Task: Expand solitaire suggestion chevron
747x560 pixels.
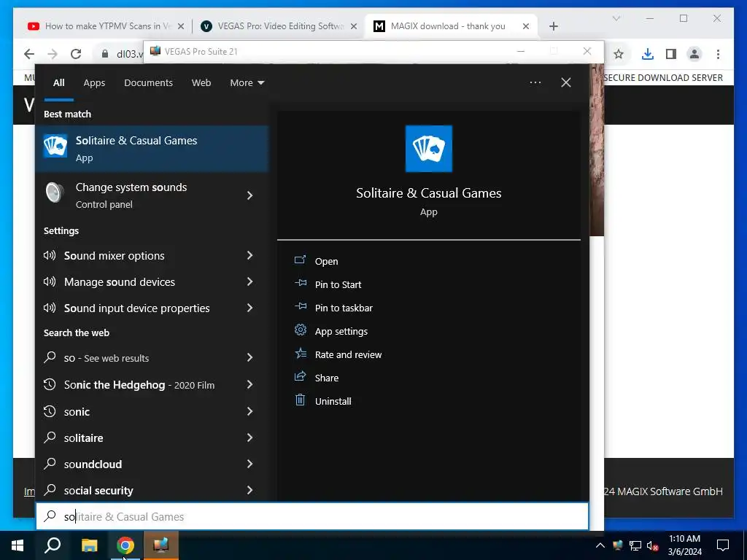Action: (249, 437)
